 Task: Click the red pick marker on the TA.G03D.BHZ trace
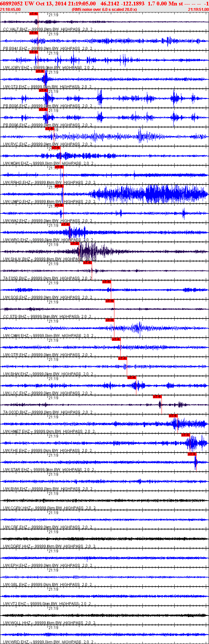tap(157, 397)
